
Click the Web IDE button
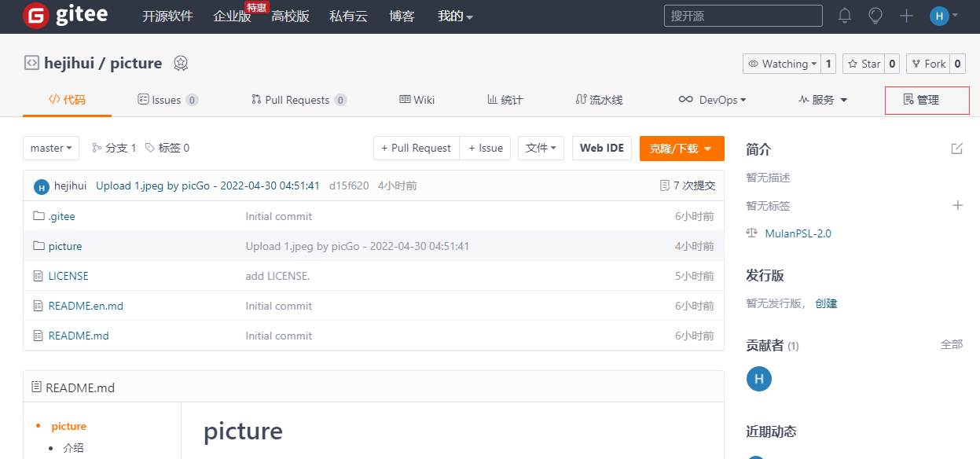[x=601, y=148]
